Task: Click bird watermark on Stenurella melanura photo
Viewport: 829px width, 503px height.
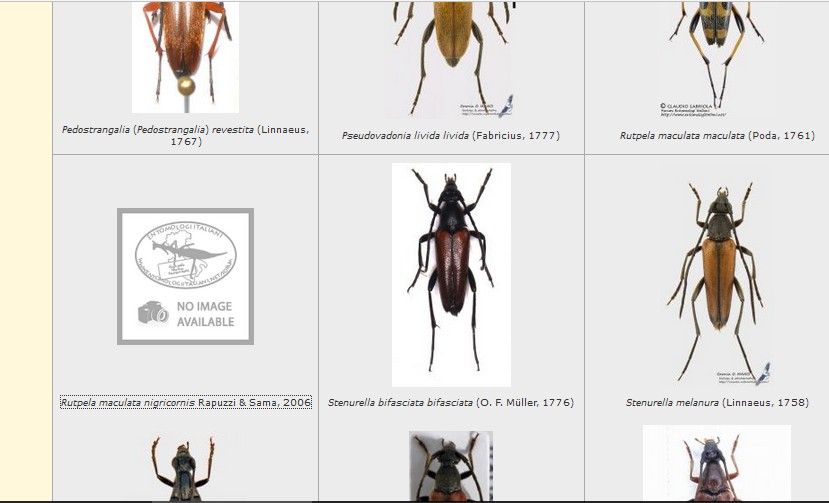Action: click(x=761, y=374)
